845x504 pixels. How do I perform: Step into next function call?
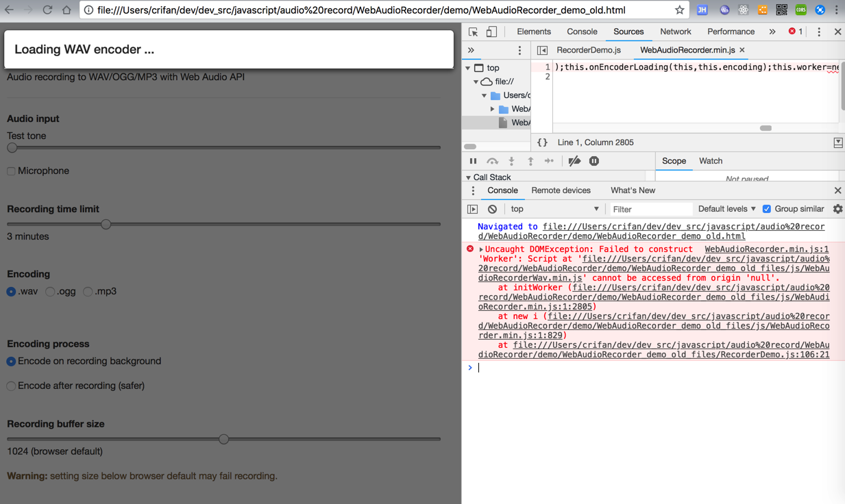tap(511, 161)
